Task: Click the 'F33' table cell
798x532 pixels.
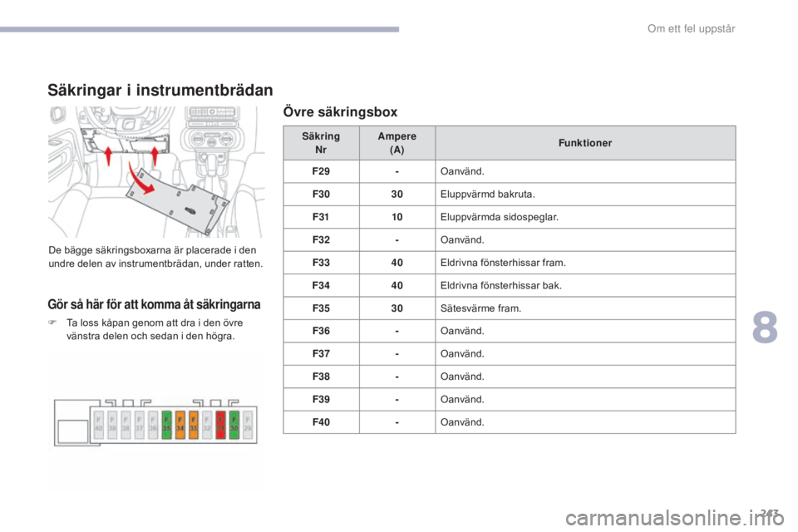Action: pos(321,263)
